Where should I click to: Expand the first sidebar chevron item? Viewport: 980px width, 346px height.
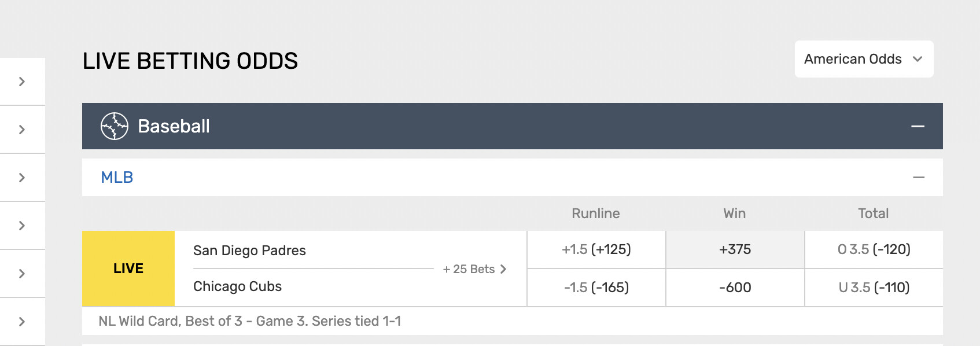pyautogui.click(x=22, y=82)
